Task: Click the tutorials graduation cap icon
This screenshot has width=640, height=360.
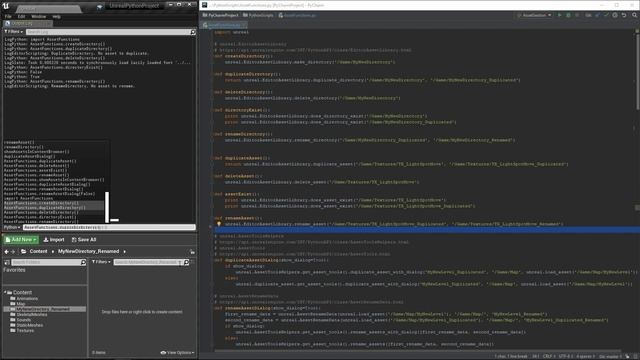Action: click(99, 7)
